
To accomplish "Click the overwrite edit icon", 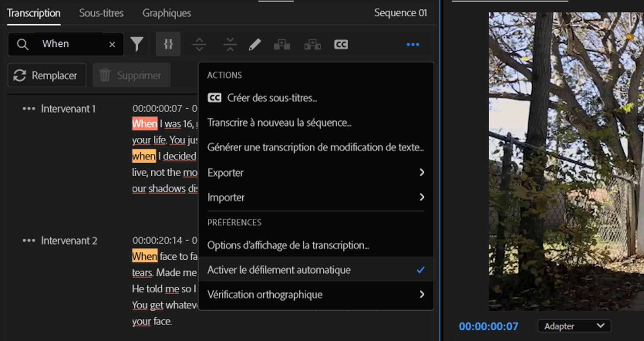I will [312, 44].
